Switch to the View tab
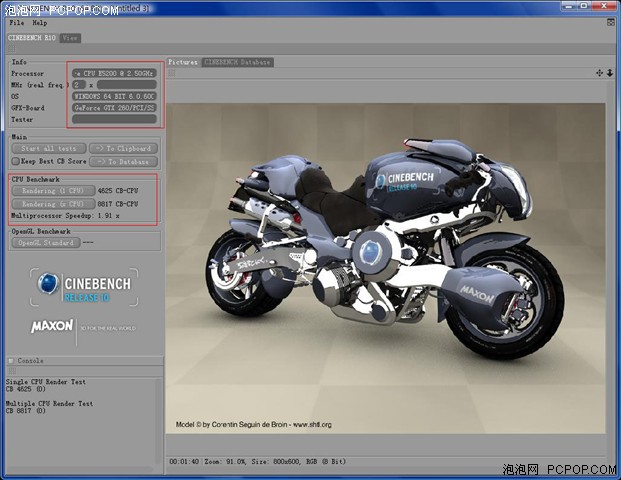 [x=70, y=38]
